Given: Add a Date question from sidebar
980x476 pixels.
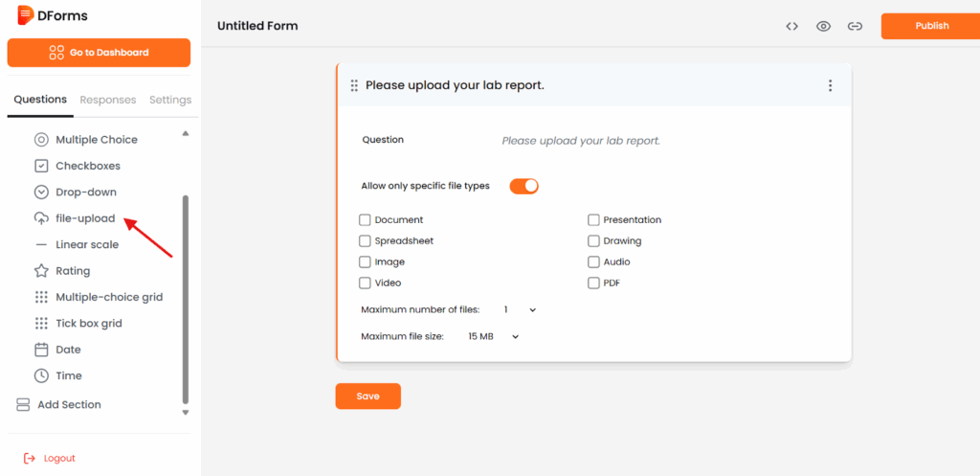Looking at the screenshot, I should 68,350.
